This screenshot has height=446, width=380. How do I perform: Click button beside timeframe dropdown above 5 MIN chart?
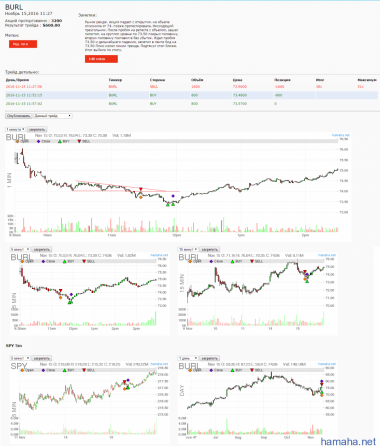[42, 249]
